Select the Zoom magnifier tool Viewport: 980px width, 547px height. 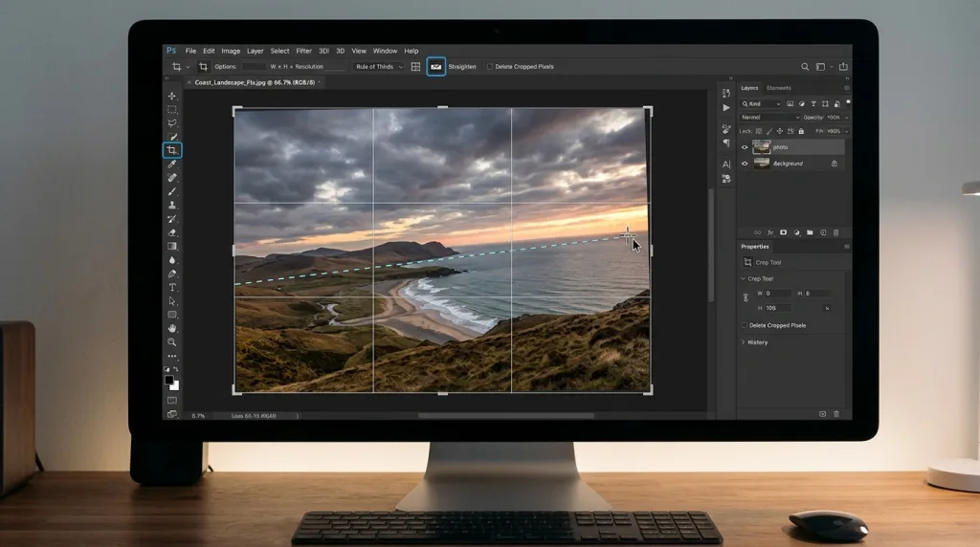172,342
